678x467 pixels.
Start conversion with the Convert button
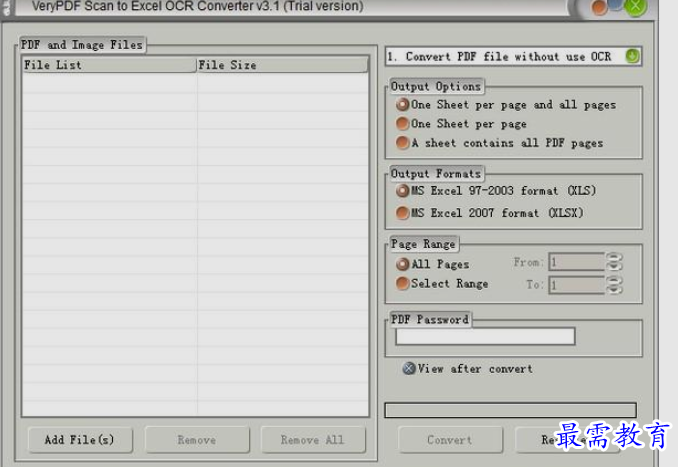(x=451, y=440)
